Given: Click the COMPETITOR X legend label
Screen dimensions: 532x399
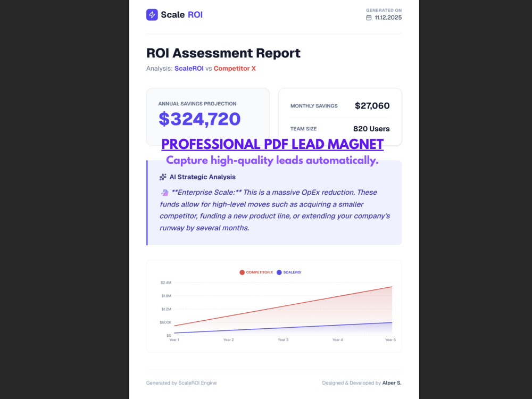Looking at the screenshot, I should click(x=259, y=272).
